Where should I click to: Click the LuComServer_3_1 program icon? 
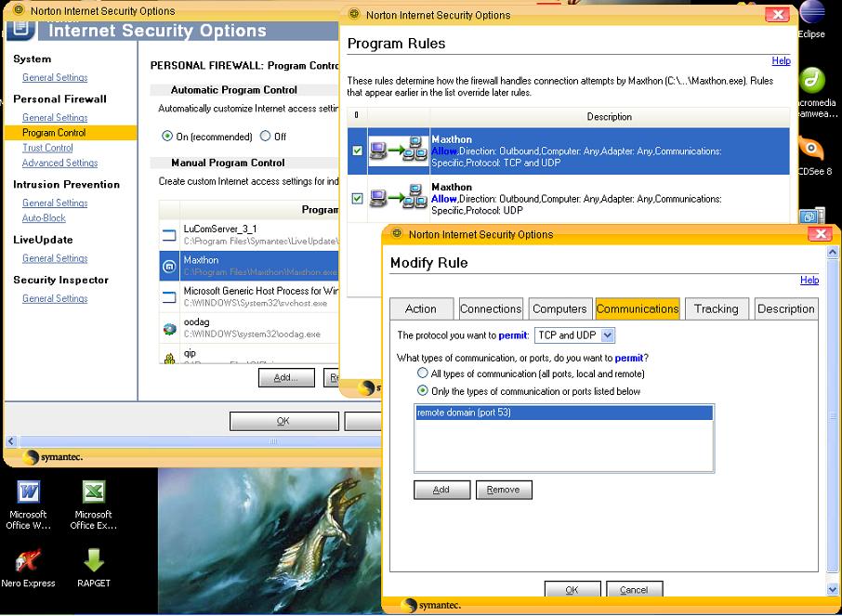coord(170,235)
